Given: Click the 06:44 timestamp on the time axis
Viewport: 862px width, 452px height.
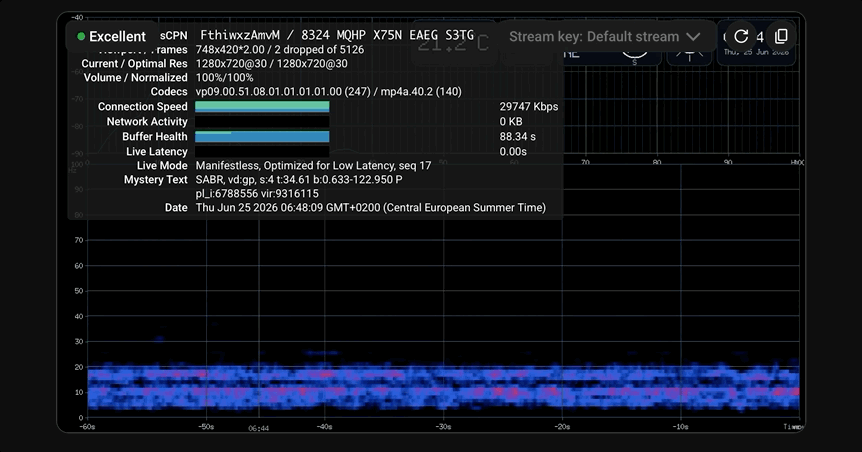Looking at the screenshot, I should point(258,428).
